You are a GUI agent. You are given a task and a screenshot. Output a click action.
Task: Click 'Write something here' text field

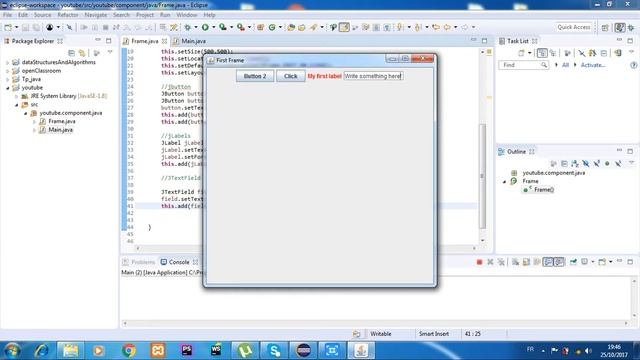click(373, 76)
